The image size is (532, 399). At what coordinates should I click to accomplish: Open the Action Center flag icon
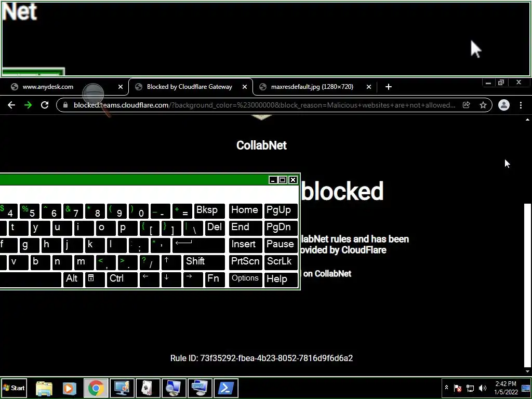click(457, 388)
